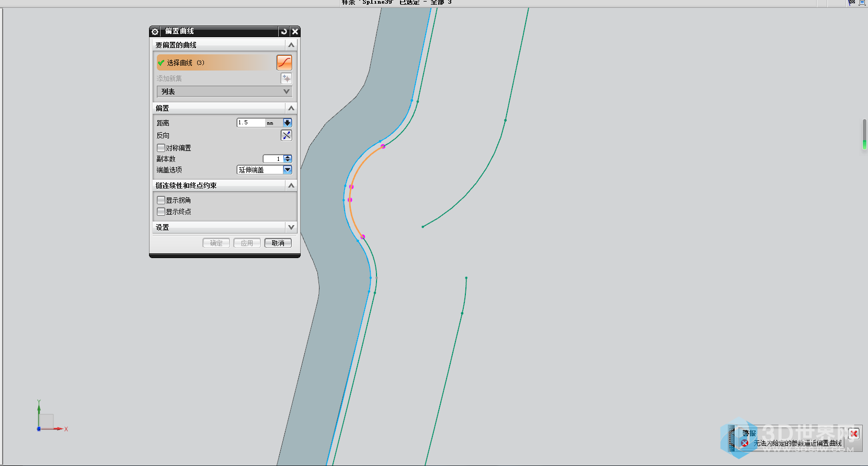Click the 确定 OK button

point(216,243)
